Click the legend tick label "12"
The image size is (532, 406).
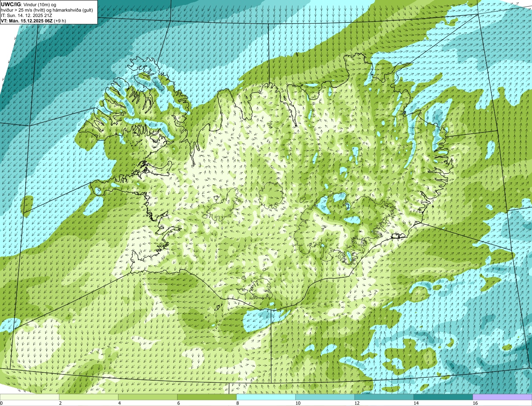click(357, 403)
